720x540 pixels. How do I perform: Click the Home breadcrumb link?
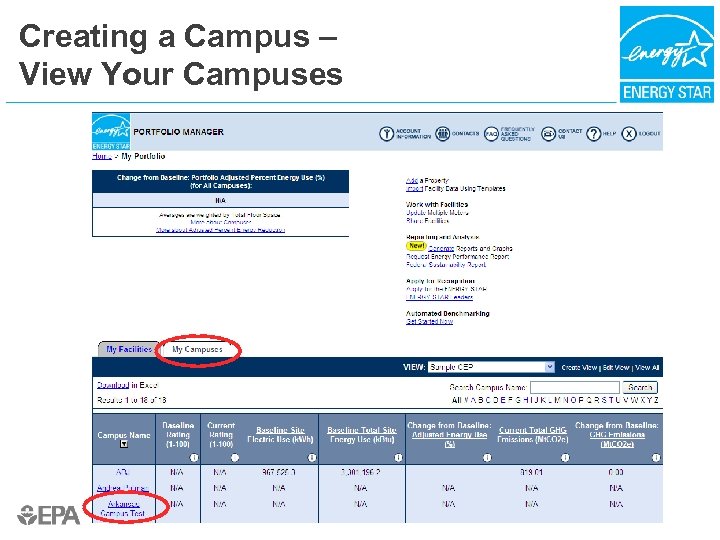click(101, 156)
